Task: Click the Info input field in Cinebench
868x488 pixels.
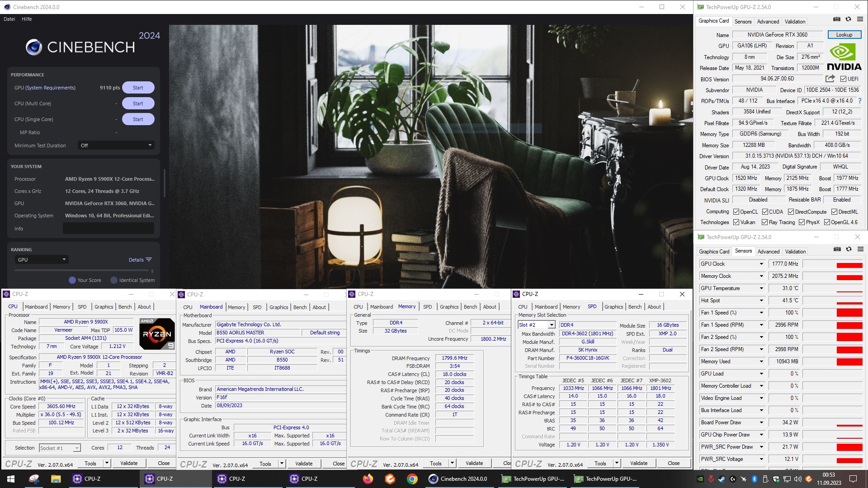Action: 108,229
